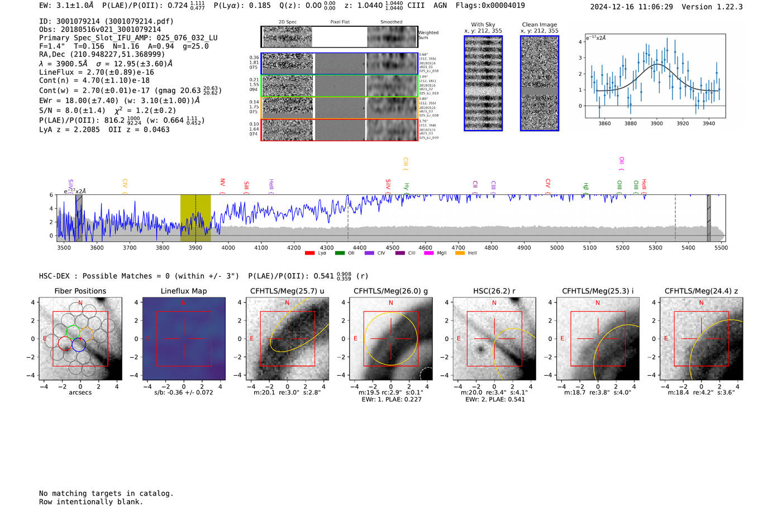Click the m:20.1 re:3.0" s:2.8" label
This screenshot has height=532, width=782.
coord(287,392)
